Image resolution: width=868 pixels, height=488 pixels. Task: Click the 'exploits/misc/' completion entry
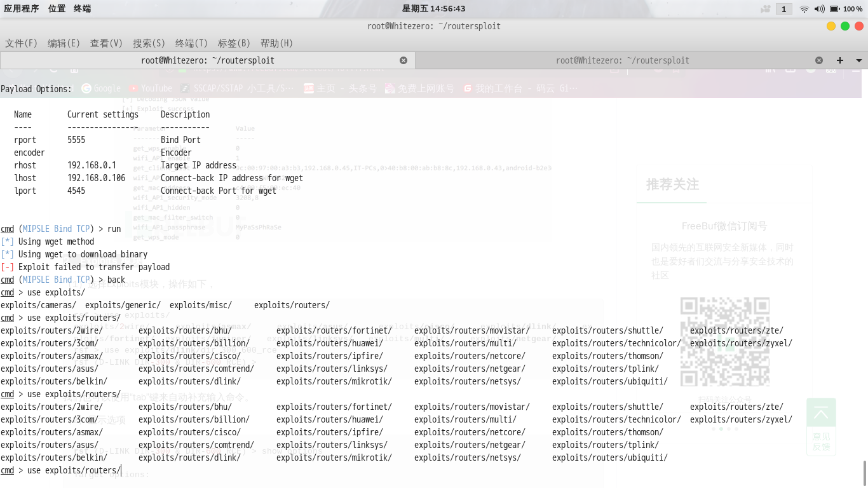201,305
